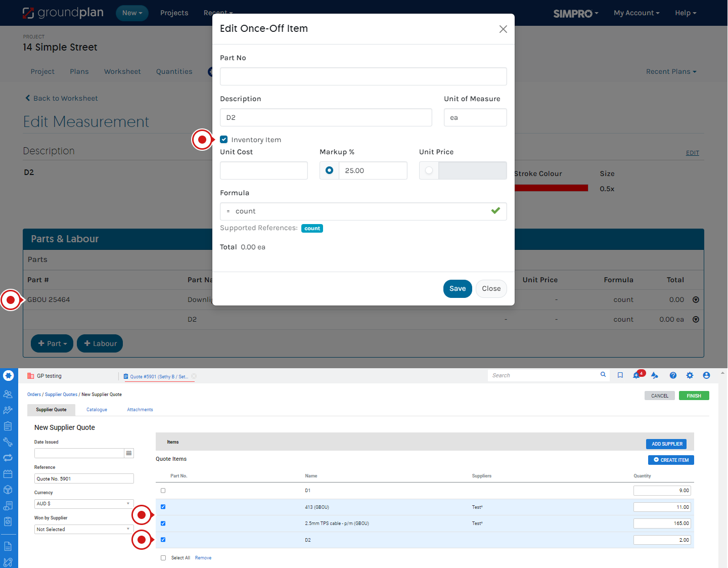
Task: Open the Recent Plans dropdown
Action: tap(671, 71)
